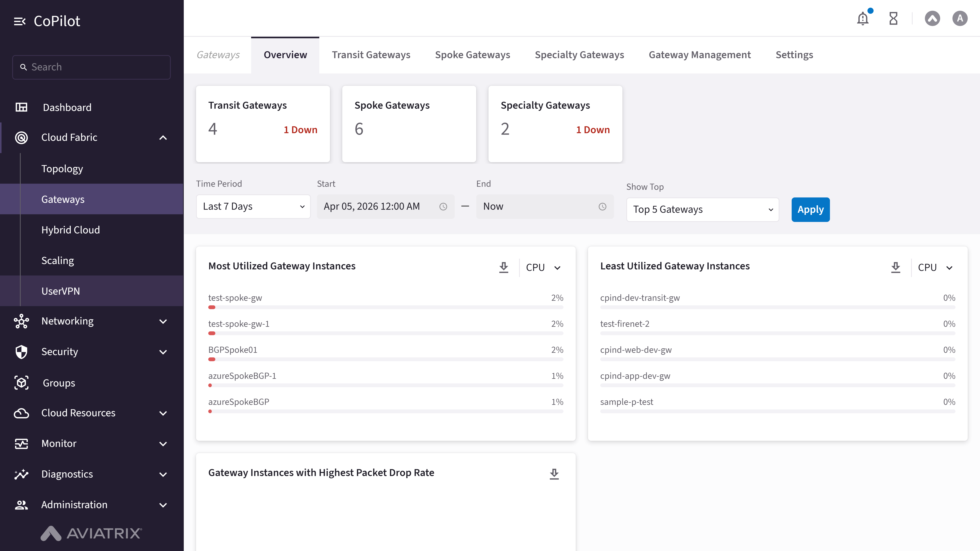Click cpind-dev-transit-gw CPU usage bar
This screenshot has width=980, height=551.
pyautogui.click(x=778, y=307)
